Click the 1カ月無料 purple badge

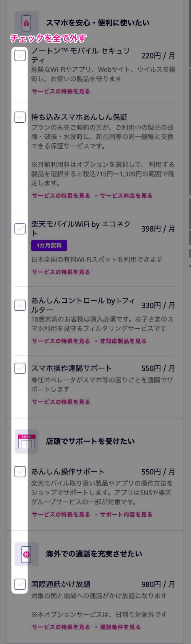[49, 245]
